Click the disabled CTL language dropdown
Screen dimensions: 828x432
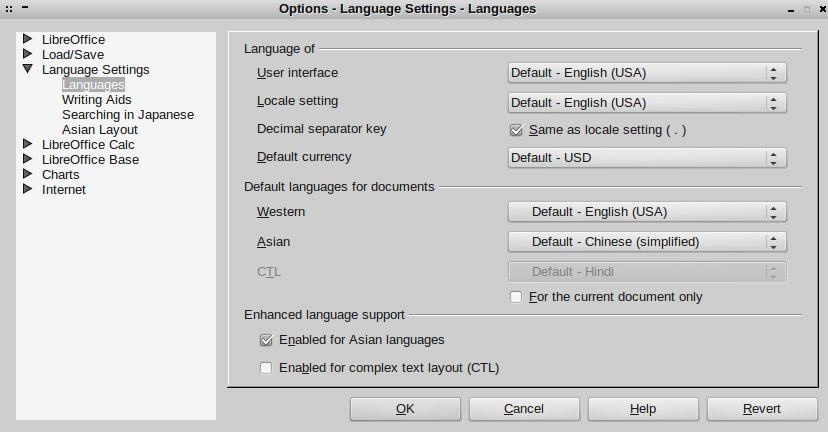click(647, 272)
